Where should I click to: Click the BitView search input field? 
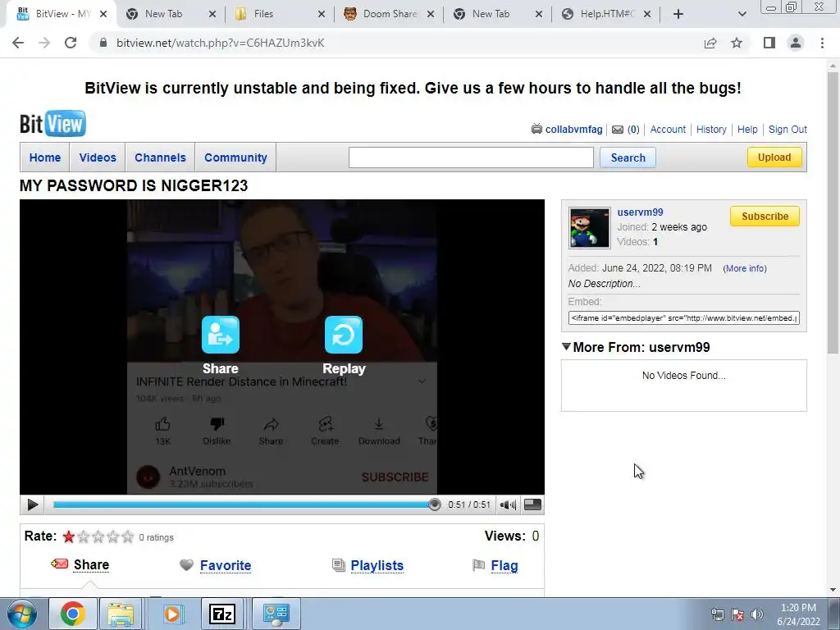pos(471,157)
